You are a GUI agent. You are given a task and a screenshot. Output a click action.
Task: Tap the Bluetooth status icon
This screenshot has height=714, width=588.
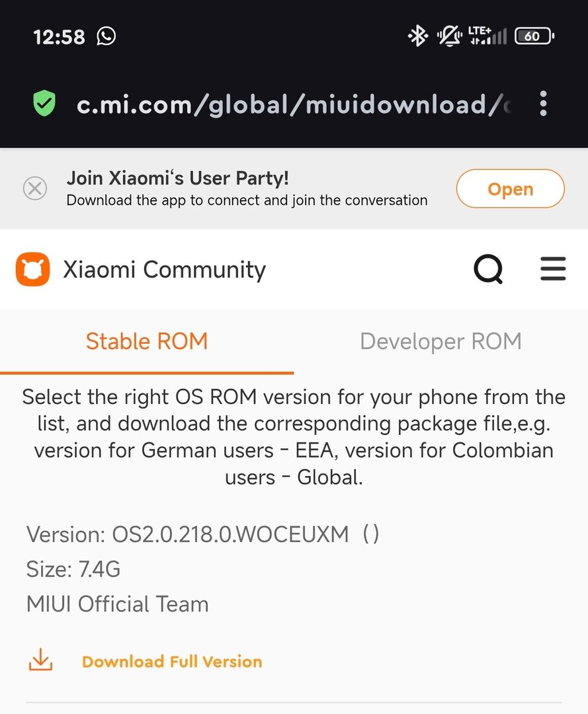click(417, 36)
